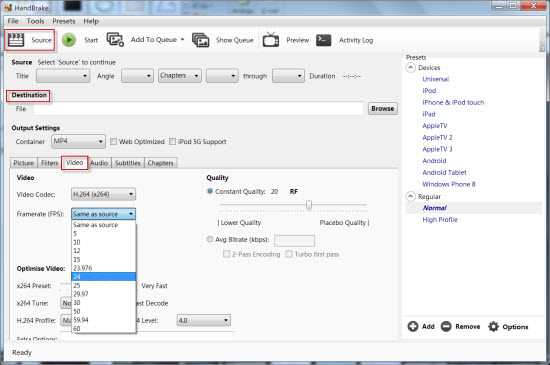
Task: Click the HandBrake title bar app icon
Action: point(8,7)
